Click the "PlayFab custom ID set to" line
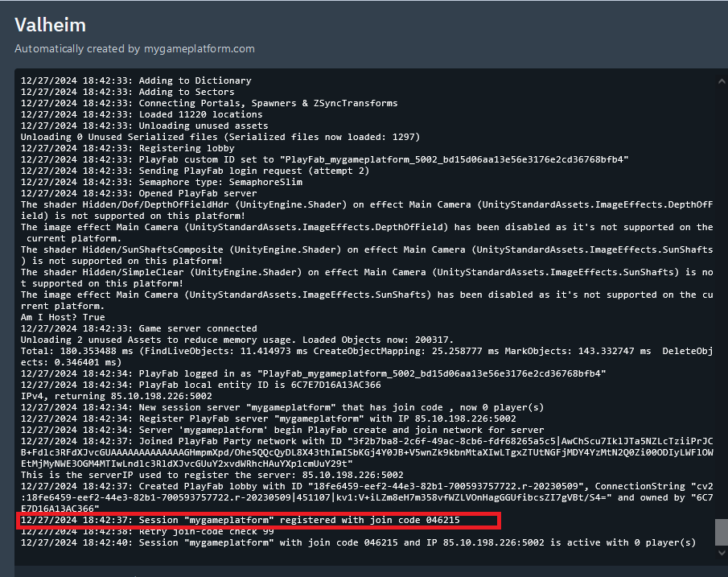Viewport: 728px width, 577px height. (x=324, y=159)
